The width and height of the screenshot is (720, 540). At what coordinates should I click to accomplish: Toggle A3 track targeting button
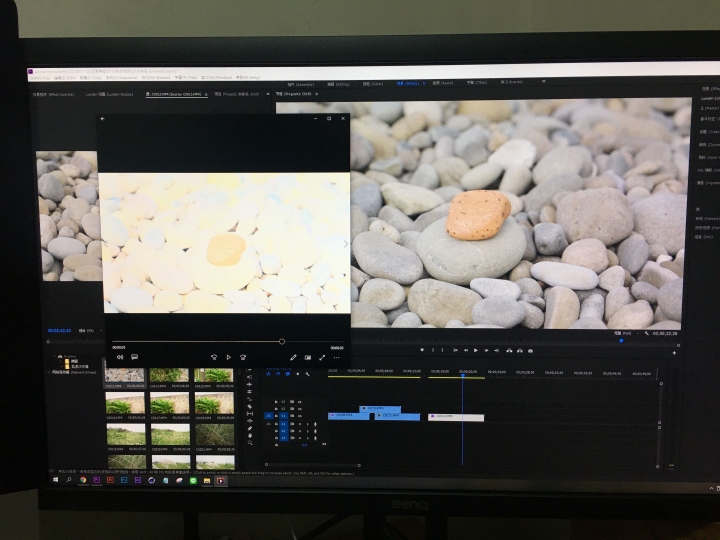pos(283,438)
